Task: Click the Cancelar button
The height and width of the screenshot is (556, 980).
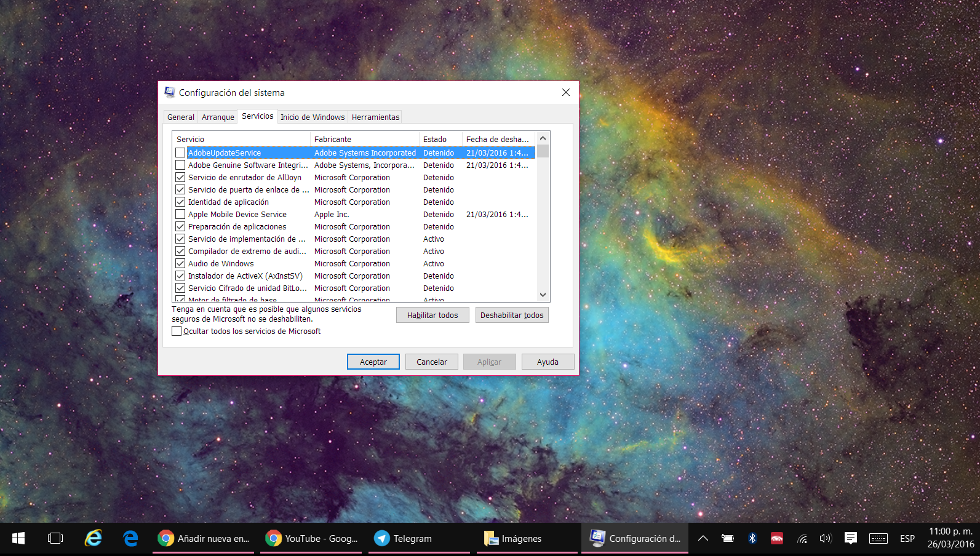Action: coord(432,362)
